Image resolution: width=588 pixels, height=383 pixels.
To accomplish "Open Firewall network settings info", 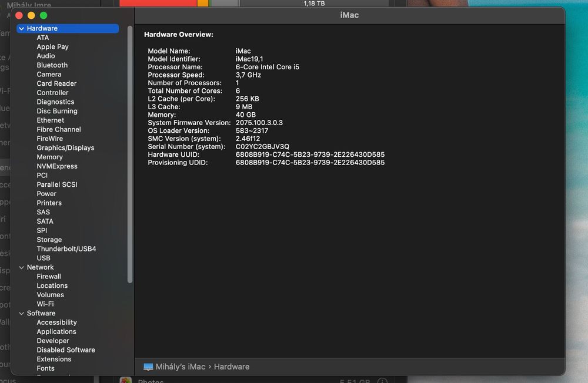I will click(x=49, y=276).
